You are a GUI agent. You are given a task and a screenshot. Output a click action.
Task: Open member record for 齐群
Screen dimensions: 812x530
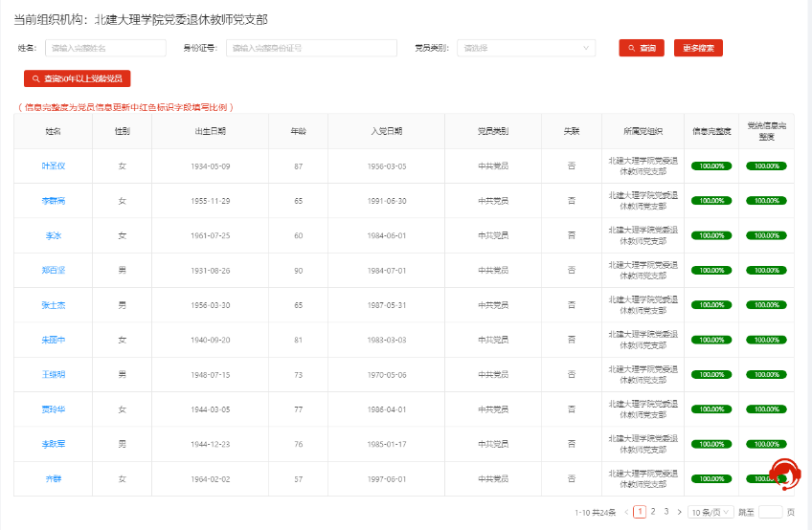coord(54,478)
